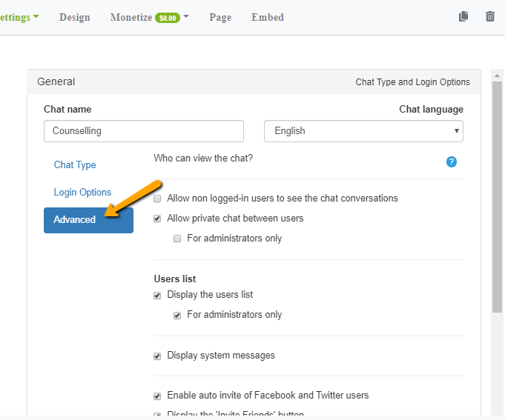
Task: Open the Chat language dropdown
Action: 363,131
